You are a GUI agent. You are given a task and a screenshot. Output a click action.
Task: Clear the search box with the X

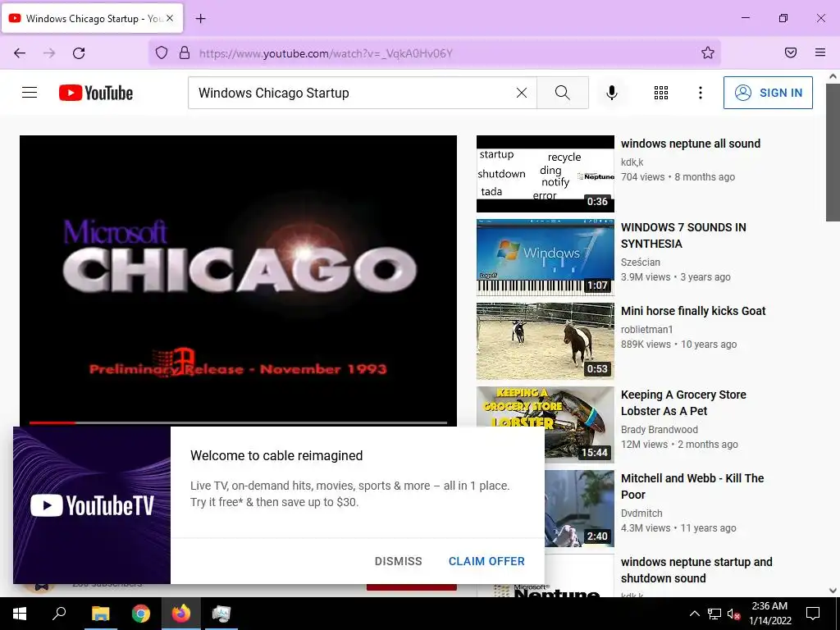click(521, 93)
